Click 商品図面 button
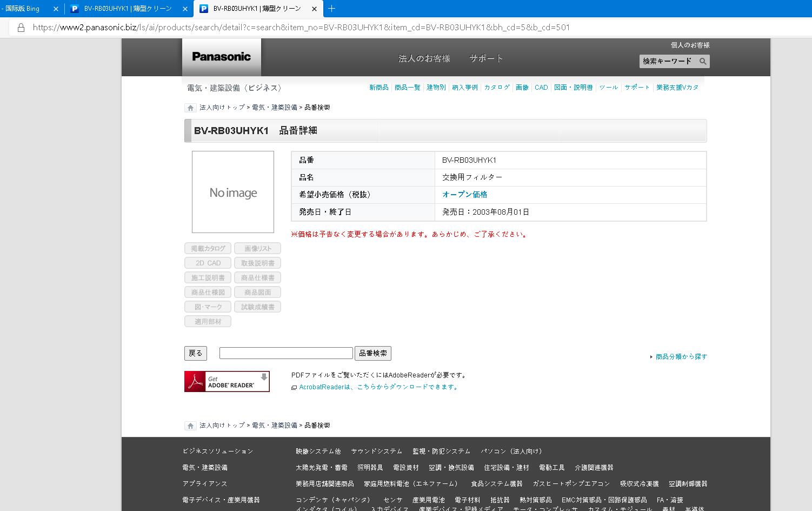The width and height of the screenshot is (812, 511). tap(258, 292)
